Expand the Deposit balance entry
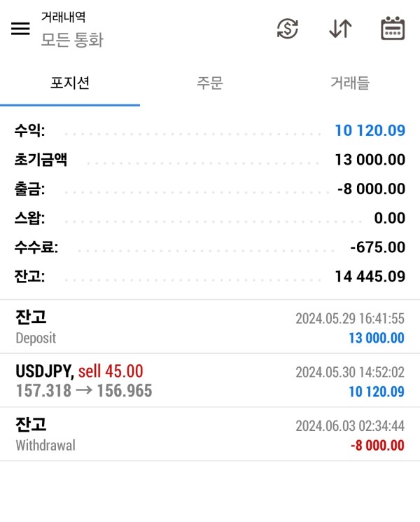The height and width of the screenshot is (522, 420). click(x=210, y=327)
